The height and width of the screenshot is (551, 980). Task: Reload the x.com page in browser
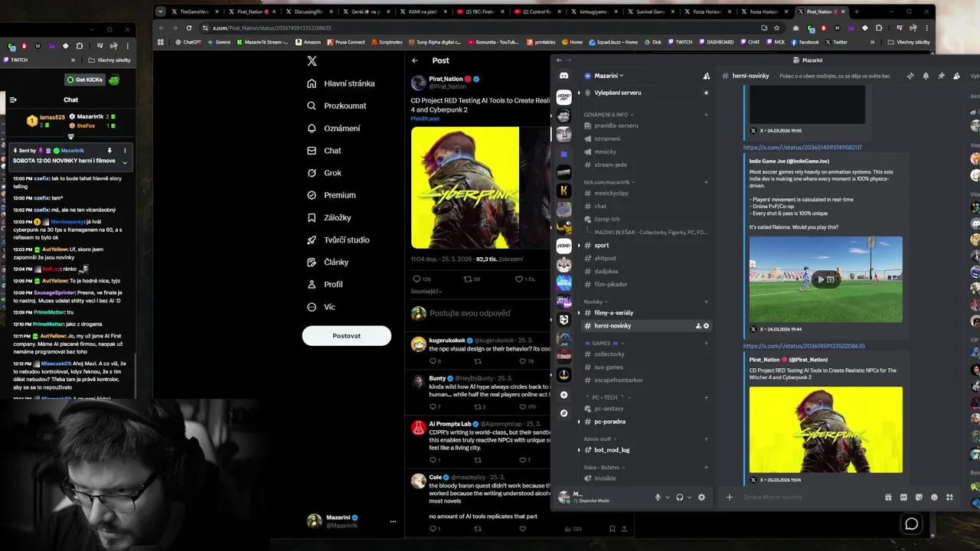pyautogui.click(x=188, y=28)
